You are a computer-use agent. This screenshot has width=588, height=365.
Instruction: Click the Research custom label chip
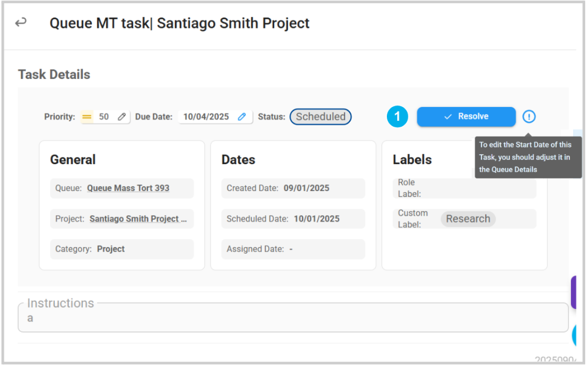468,219
